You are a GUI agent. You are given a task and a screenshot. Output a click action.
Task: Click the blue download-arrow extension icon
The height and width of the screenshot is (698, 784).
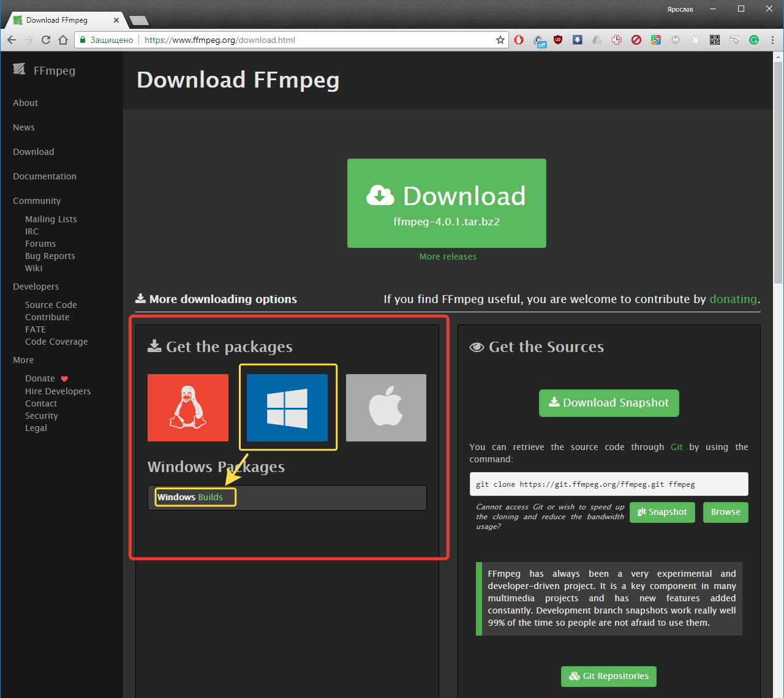tap(578, 40)
